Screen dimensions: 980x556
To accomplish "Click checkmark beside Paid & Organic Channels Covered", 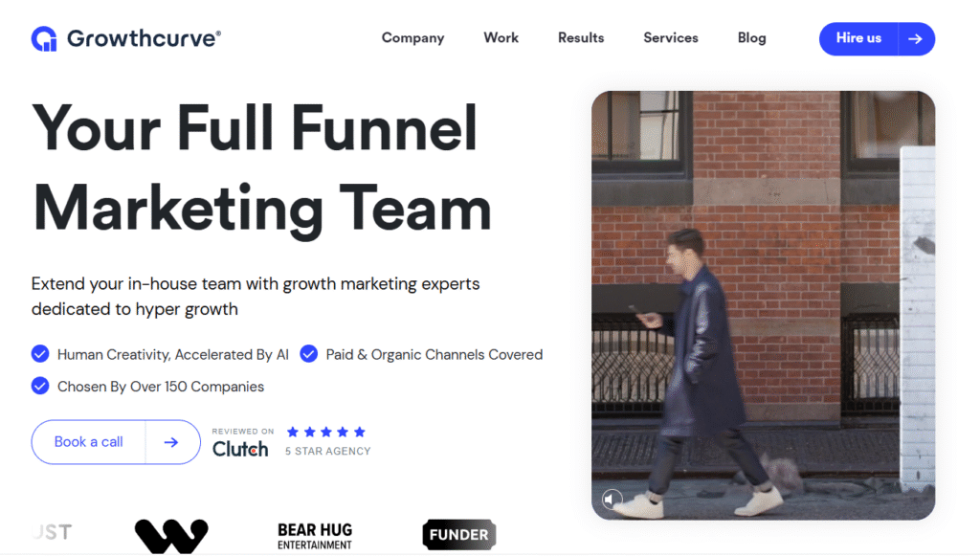I will click(309, 354).
